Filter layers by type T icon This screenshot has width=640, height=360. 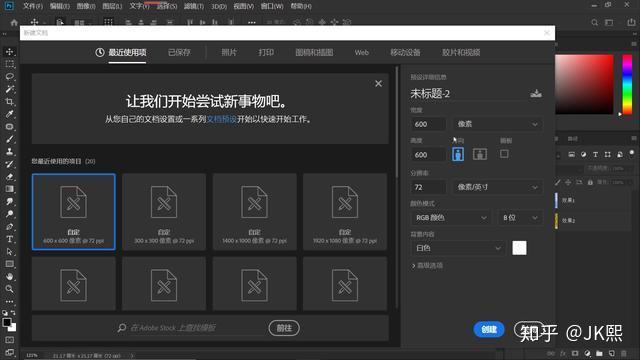pyautogui.click(x=596, y=154)
